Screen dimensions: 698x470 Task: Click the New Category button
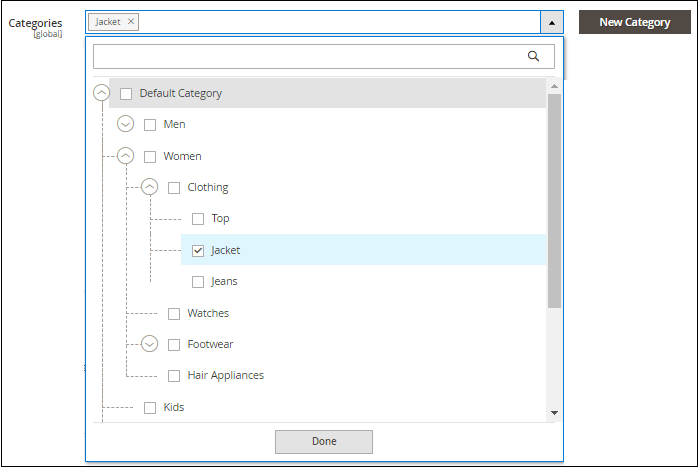[635, 22]
